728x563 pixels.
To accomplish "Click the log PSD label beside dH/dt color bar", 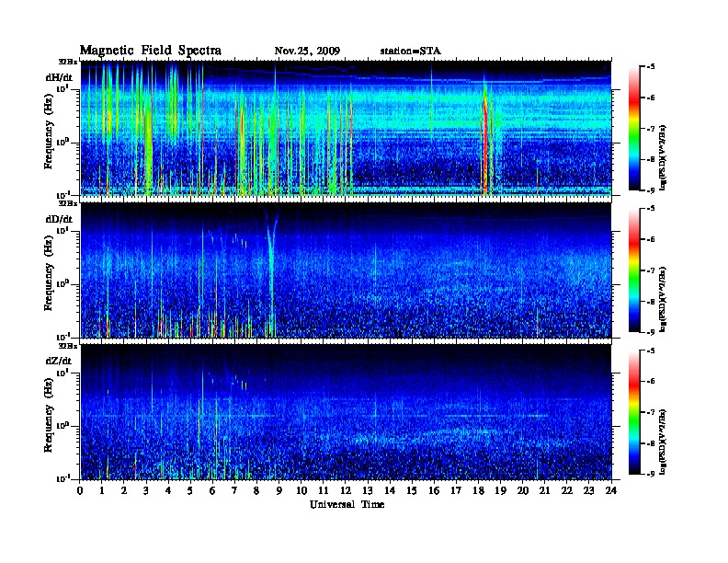I will (x=663, y=157).
